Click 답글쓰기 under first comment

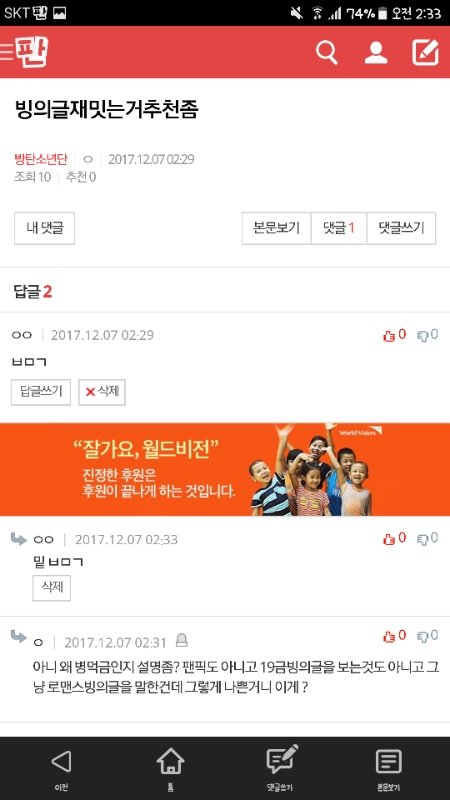(x=41, y=392)
